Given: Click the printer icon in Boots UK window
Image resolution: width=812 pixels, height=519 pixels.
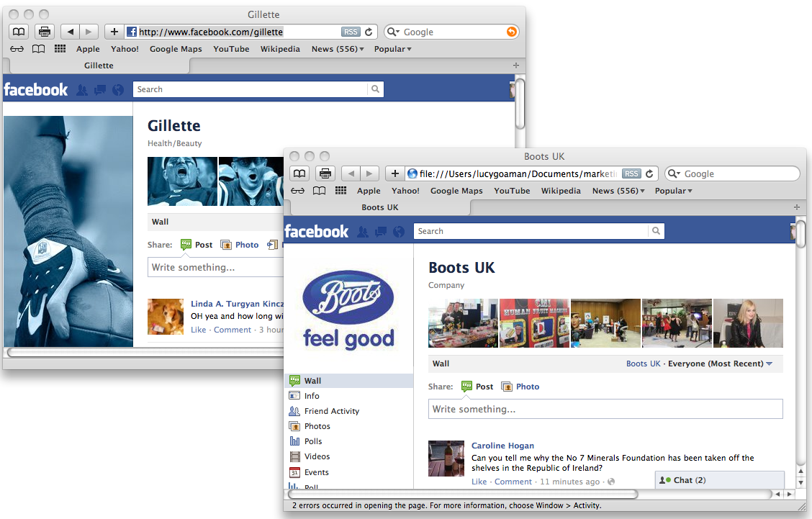Looking at the screenshot, I should tap(325, 173).
